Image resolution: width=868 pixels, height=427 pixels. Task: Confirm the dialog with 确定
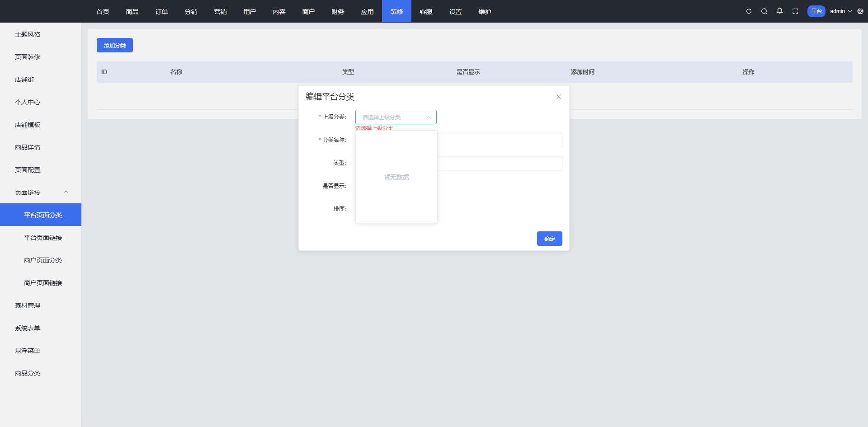point(549,239)
